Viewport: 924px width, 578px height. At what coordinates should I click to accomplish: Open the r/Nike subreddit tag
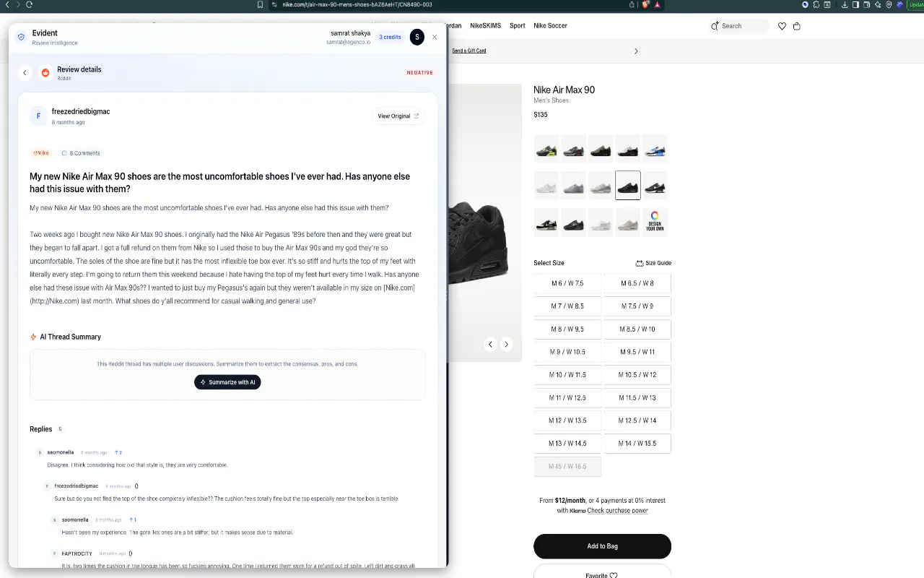tap(41, 153)
